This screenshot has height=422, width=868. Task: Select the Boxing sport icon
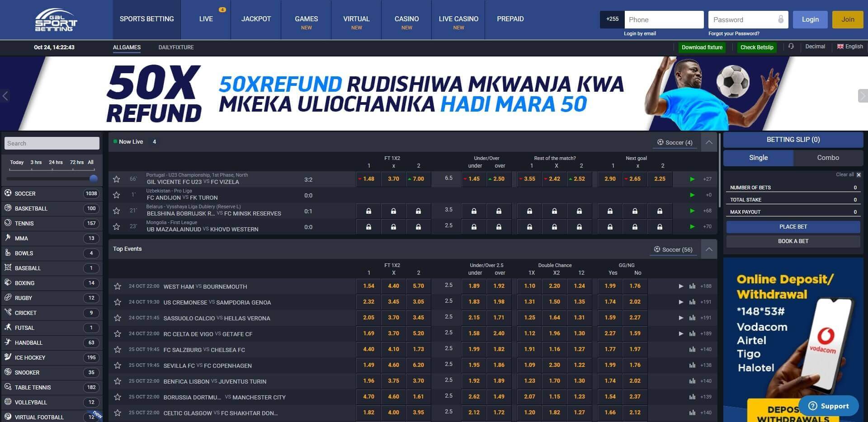(8, 283)
